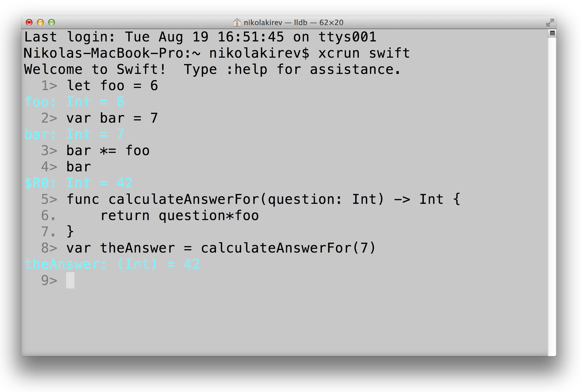Click the "let foo = 6" line
Viewport: 581px width, 392px height.
point(112,86)
